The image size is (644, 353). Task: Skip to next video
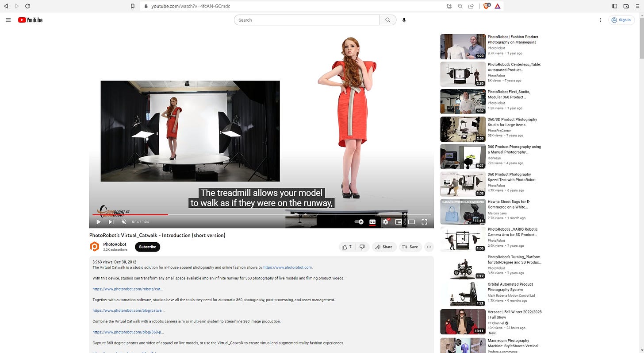tap(111, 222)
